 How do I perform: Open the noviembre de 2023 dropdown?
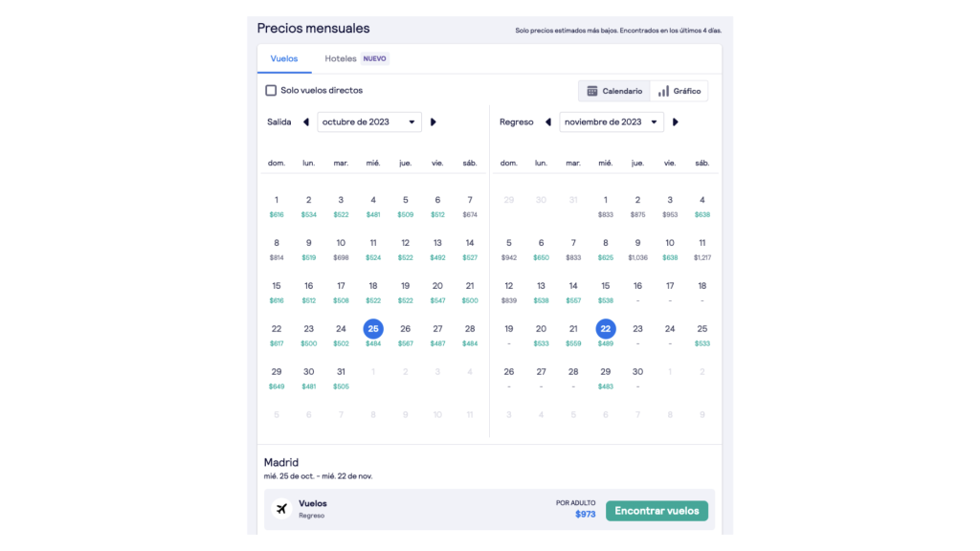[x=612, y=121]
